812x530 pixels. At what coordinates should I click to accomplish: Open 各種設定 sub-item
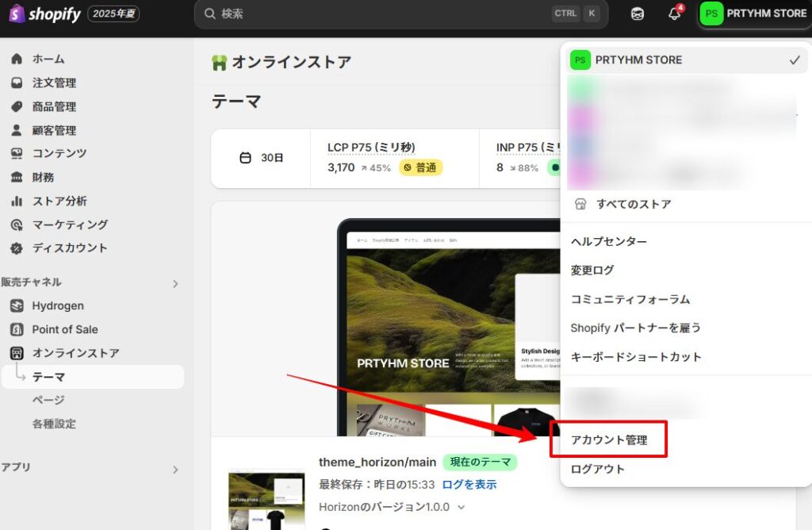click(x=54, y=424)
